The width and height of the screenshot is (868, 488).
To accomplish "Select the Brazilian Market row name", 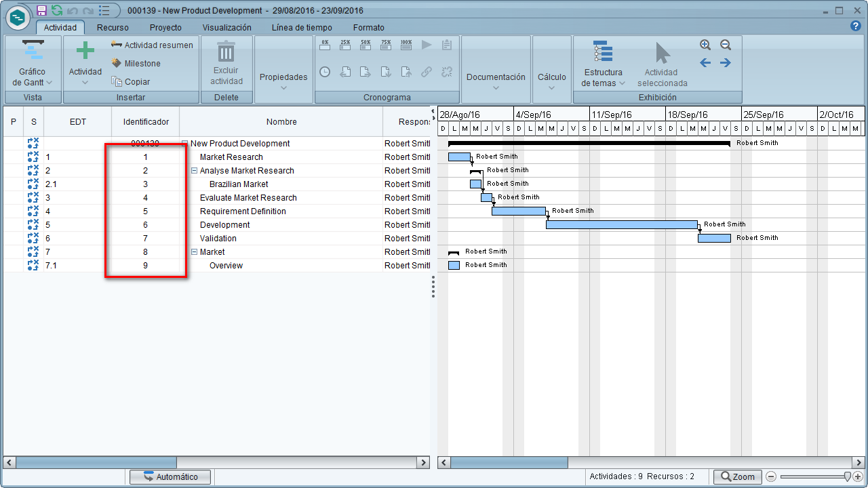I will tap(239, 184).
